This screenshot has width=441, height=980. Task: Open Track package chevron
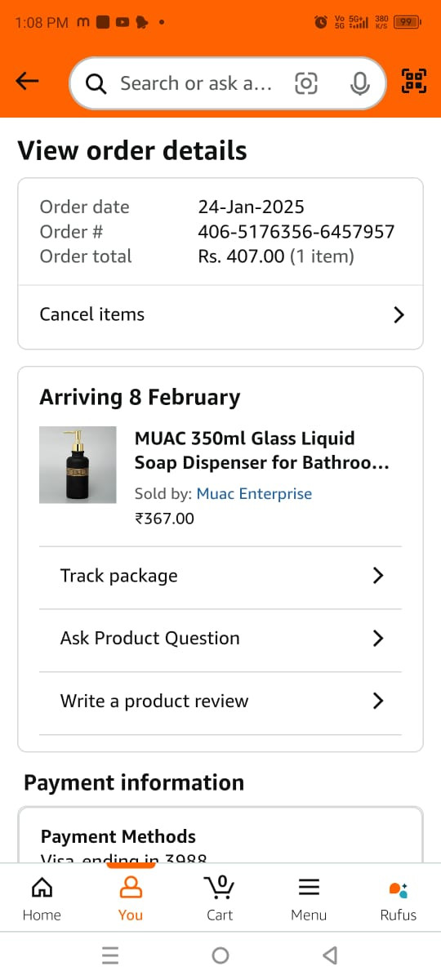[377, 576]
